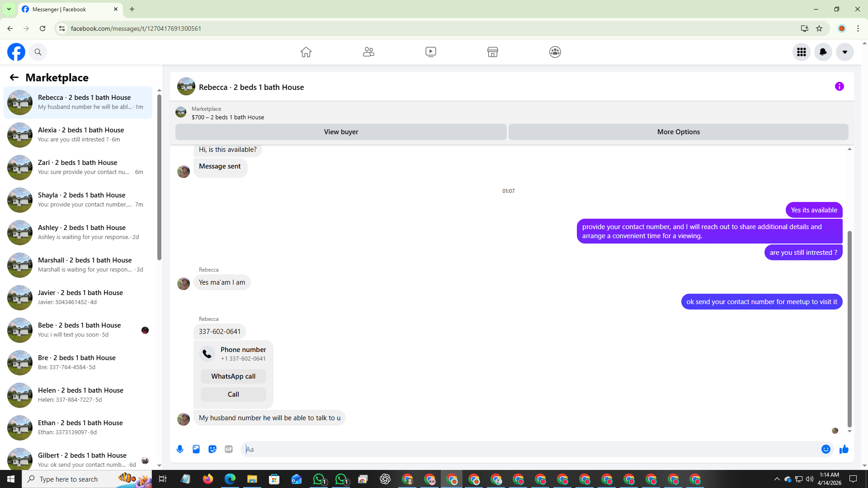This screenshot has height=488, width=868.
Task: Expand the Chrome tab search dropdown
Action: click(9, 9)
